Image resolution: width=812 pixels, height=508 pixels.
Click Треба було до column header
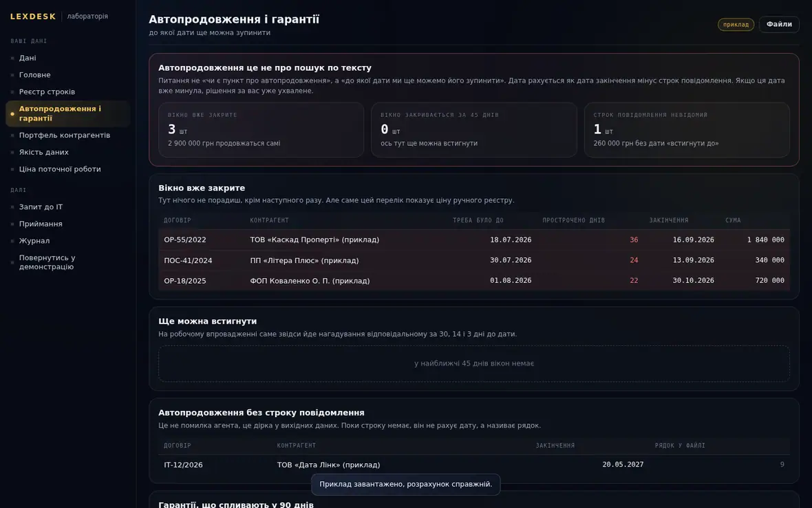coord(478,220)
